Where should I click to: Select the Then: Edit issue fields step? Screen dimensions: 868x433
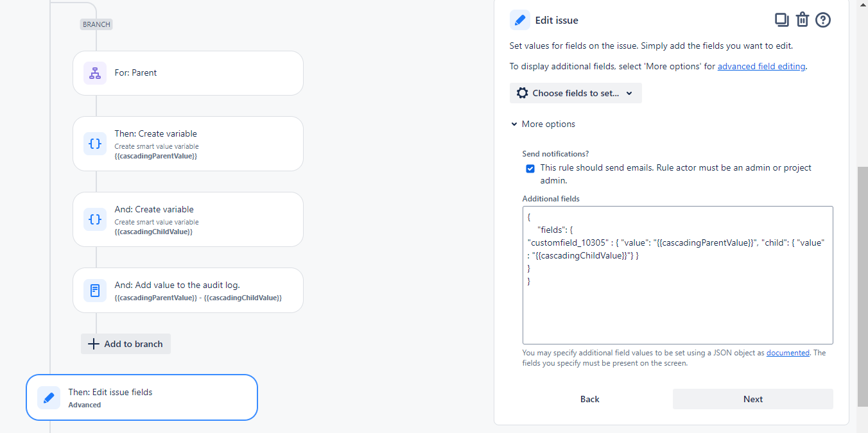pyautogui.click(x=141, y=398)
